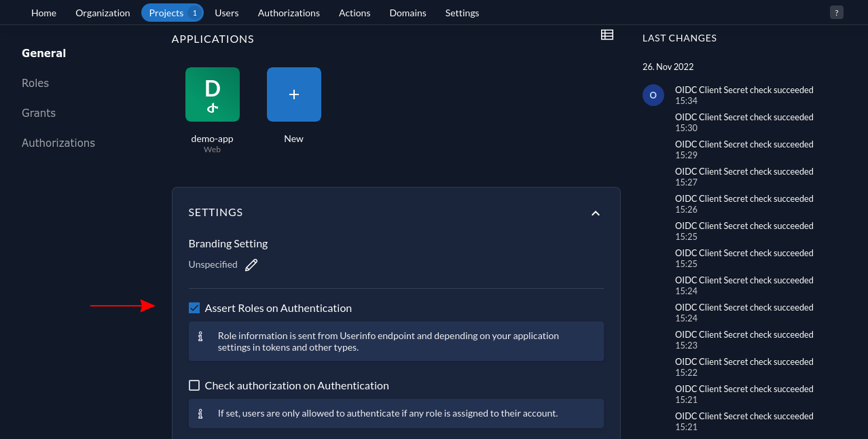The image size is (868, 439).
Task: Open Roles in the sidebar
Action: (x=35, y=83)
